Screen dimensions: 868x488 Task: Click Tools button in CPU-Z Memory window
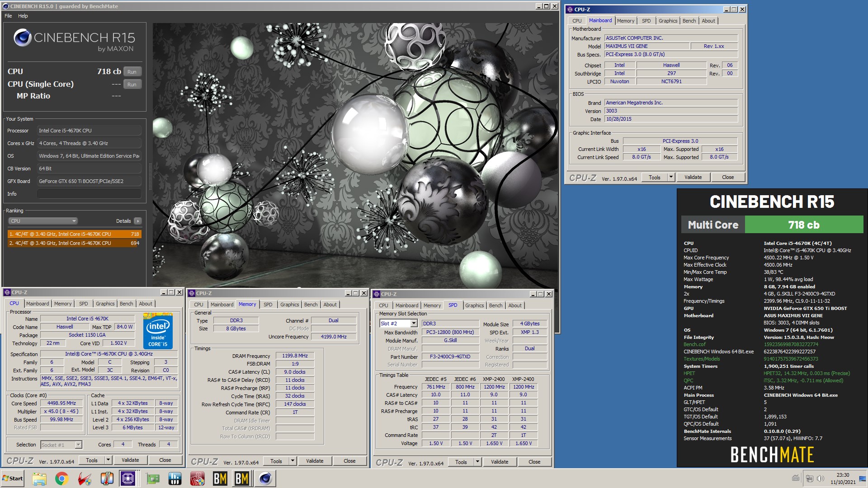click(x=276, y=461)
